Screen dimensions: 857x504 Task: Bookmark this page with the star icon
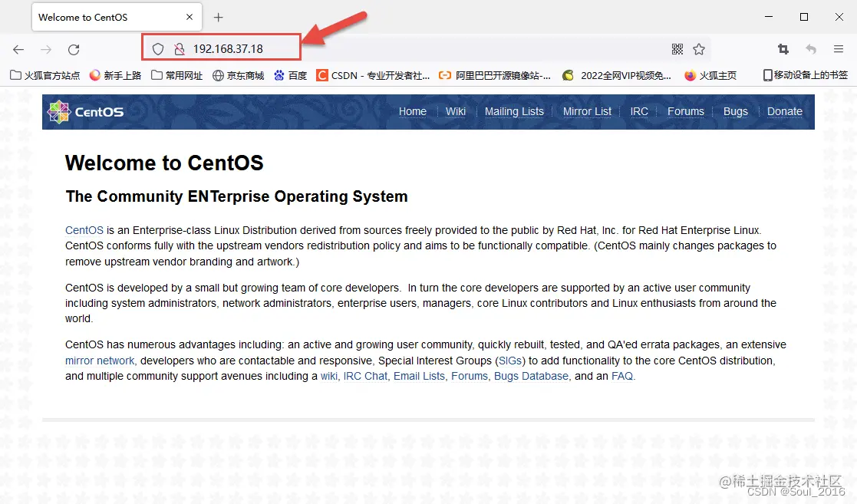point(698,49)
